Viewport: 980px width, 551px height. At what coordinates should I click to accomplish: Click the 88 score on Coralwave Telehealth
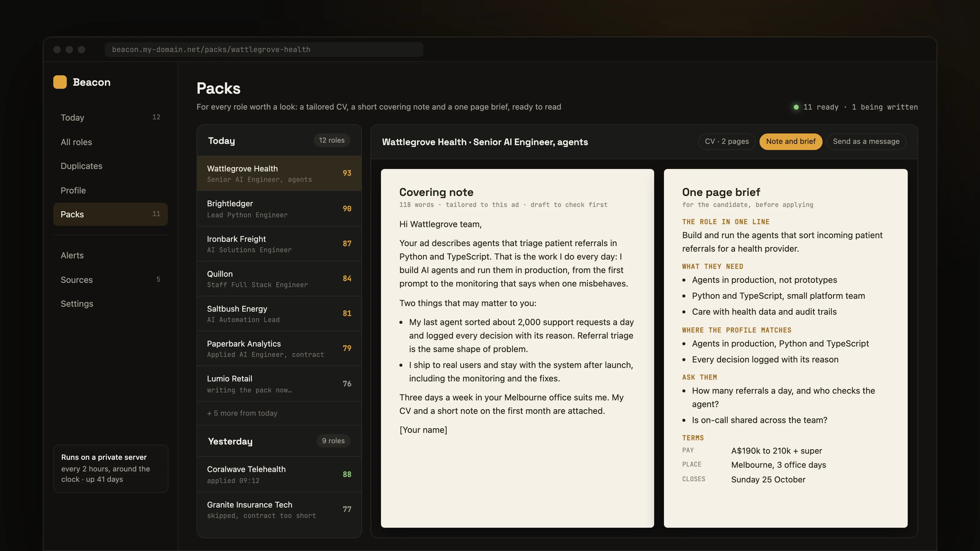point(347,474)
